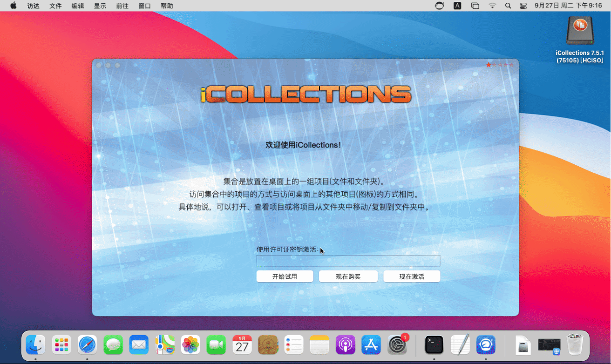The height and width of the screenshot is (364, 611).
Task: Open the Apple menu
Action: [13, 6]
